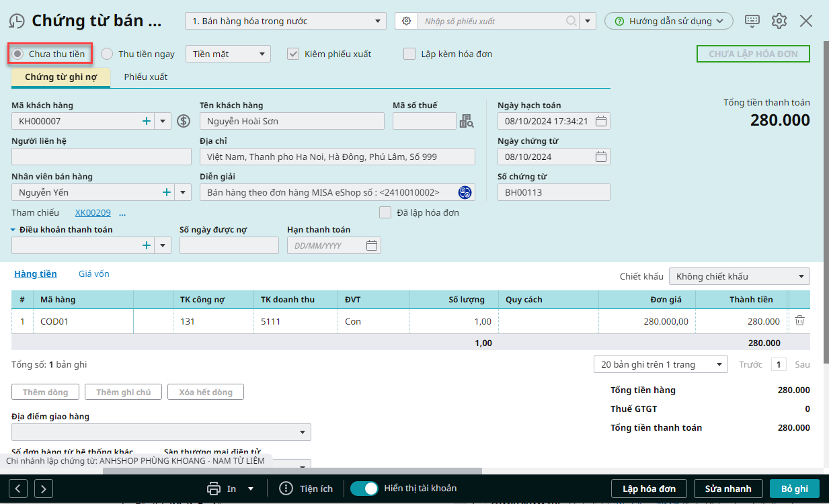
Task: Toggle the Kiêm phiếu xuất checkbox
Action: coord(293,54)
